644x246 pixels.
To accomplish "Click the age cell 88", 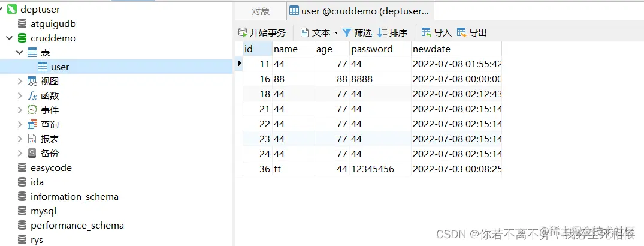I will pyautogui.click(x=332, y=79).
